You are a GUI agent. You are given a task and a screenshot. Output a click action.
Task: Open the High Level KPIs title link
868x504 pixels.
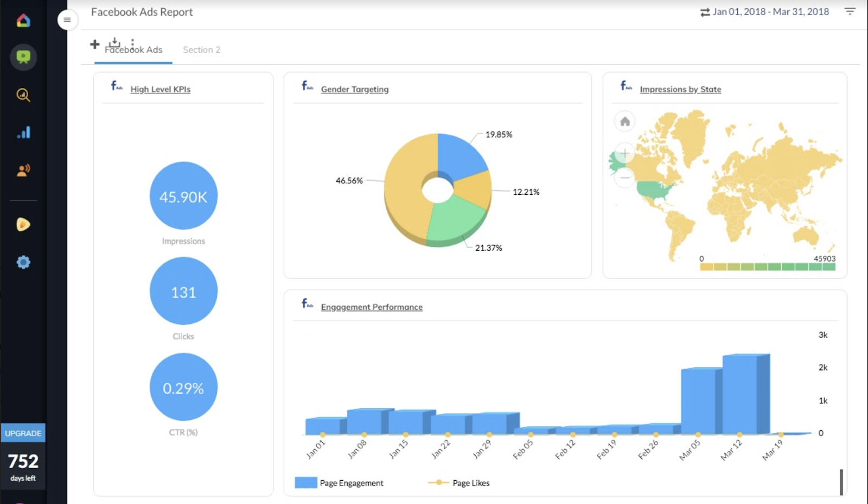pos(161,89)
